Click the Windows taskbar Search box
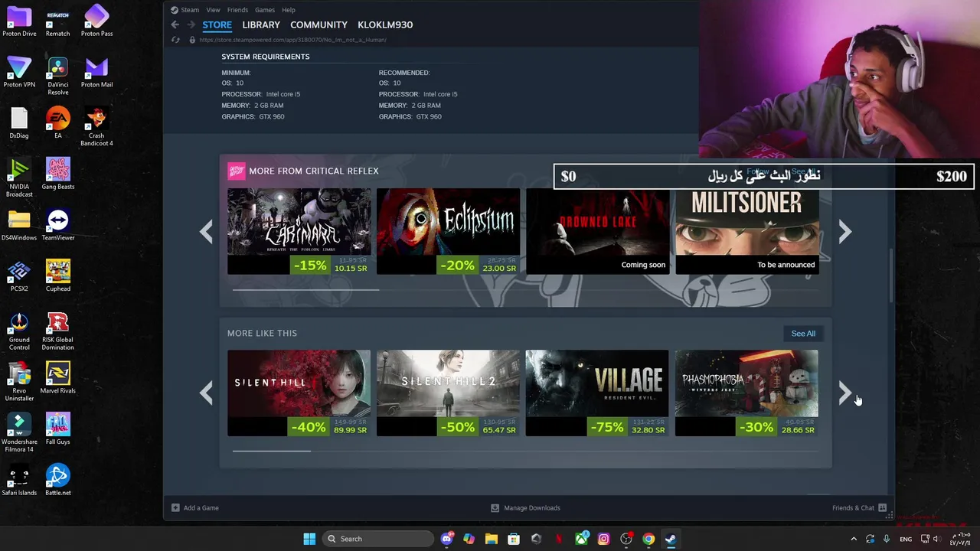The image size is (980, 551). [377, 539]
